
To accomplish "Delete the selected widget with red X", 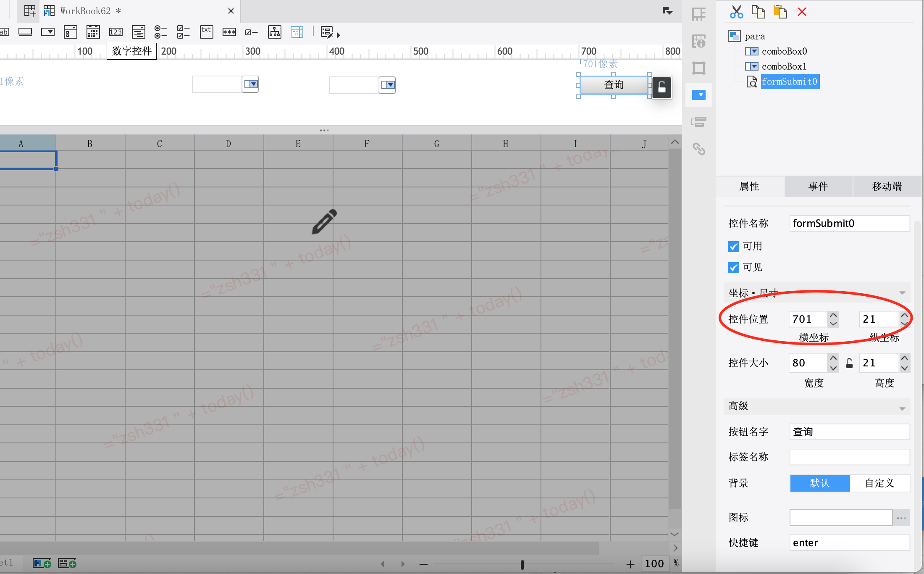I will click(x=802, y=12).
